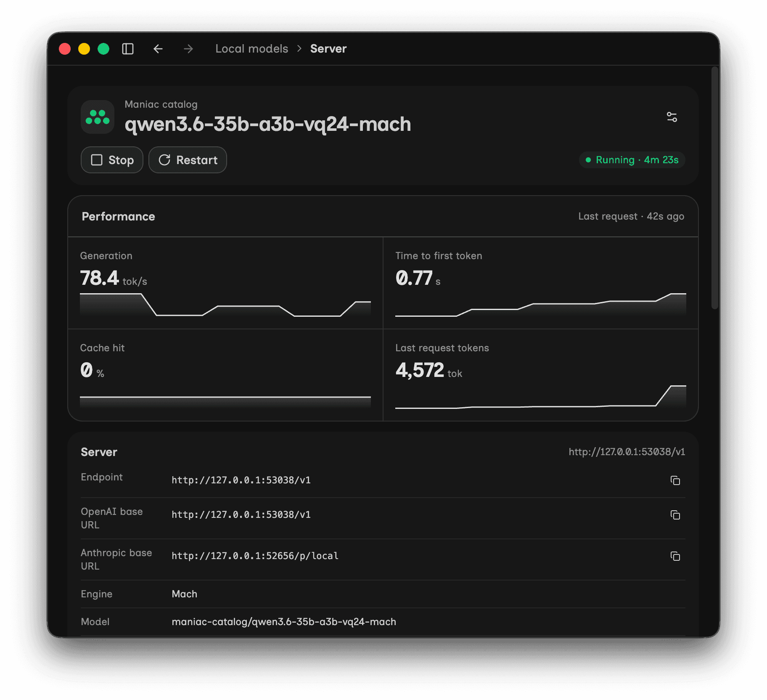The image size is (767, 700).
Task: Click the Engine row label
Action: pyautogui.click(x=97, y=594)
